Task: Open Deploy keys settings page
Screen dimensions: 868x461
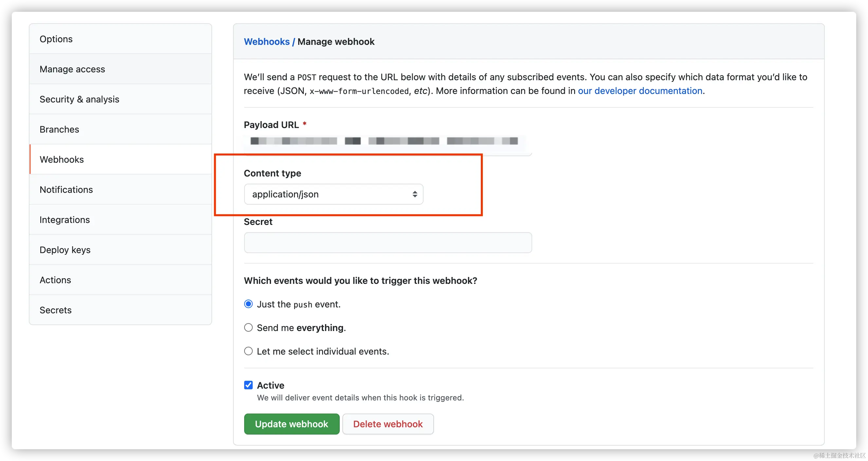Action: coord(65,250)
